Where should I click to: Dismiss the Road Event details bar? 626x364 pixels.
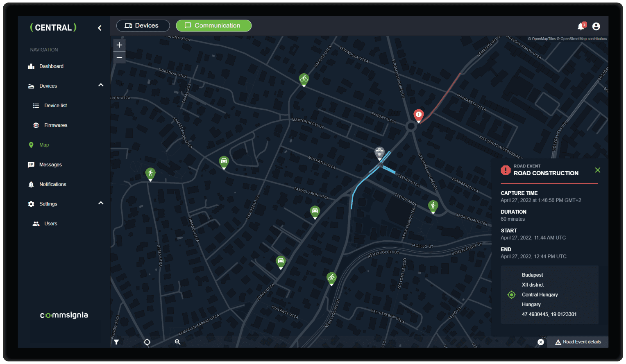click(x=541, y=342)
